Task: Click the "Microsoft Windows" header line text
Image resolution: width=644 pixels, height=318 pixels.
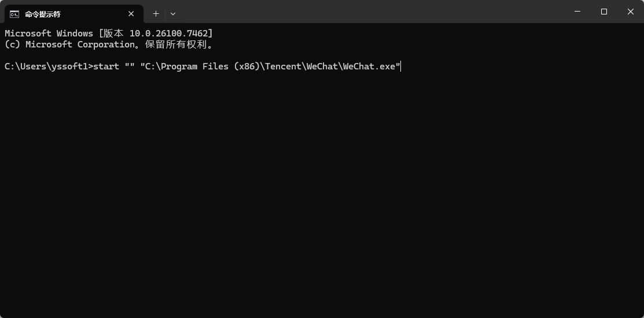Action: [49, 34]
